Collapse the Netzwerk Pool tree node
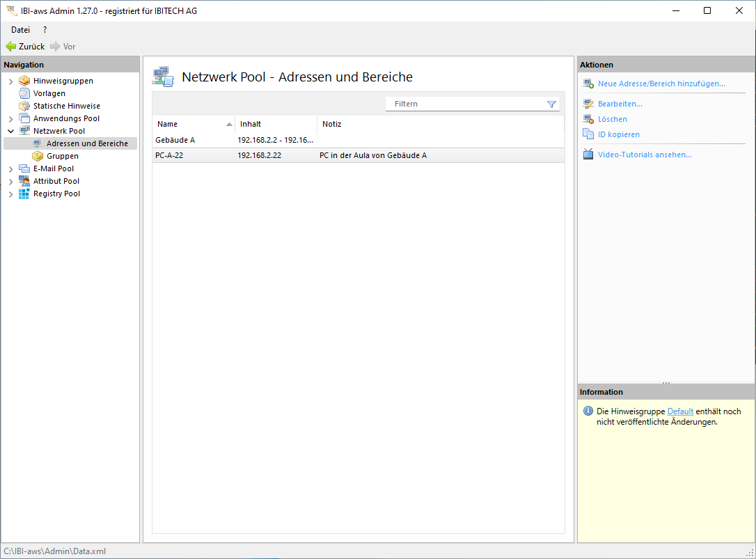The width and height of the screenshot is (756, 559). point(10,131)
